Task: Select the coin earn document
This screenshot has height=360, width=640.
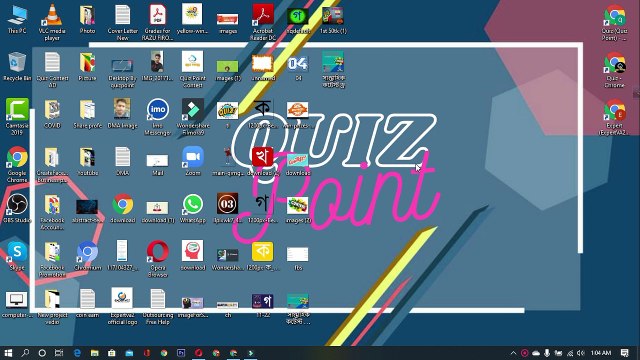Action: 87,304
